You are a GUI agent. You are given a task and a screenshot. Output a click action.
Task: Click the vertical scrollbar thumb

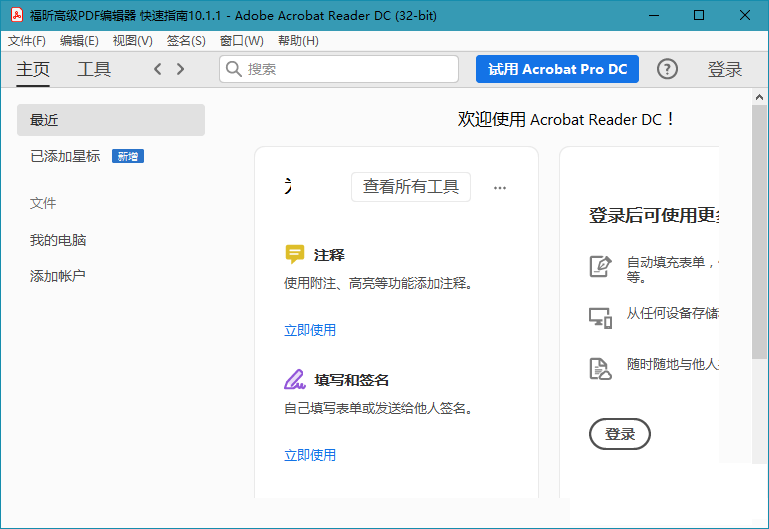click(x=759, y=232)
